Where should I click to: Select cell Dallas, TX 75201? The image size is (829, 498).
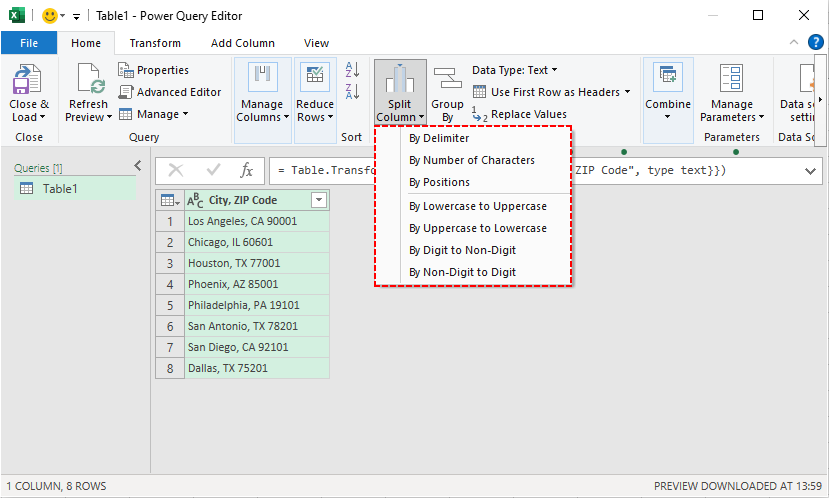tap(257, 368)
